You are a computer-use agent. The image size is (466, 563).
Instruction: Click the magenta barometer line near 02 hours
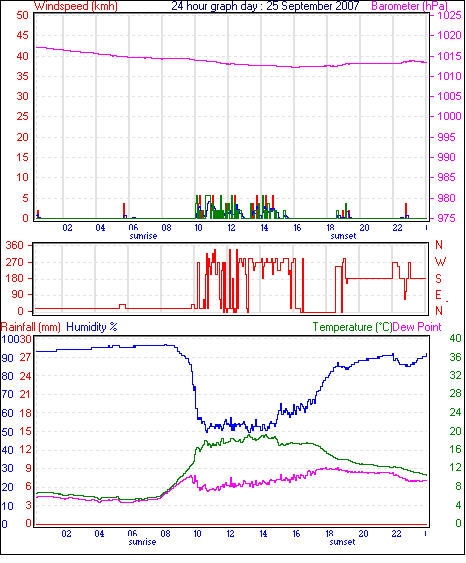[x=67, y=50]
